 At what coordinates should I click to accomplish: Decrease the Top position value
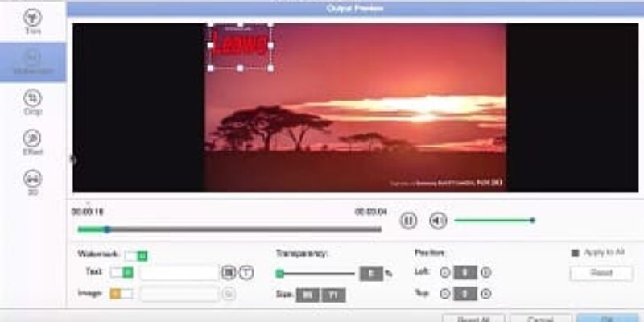tap(445, 294)
